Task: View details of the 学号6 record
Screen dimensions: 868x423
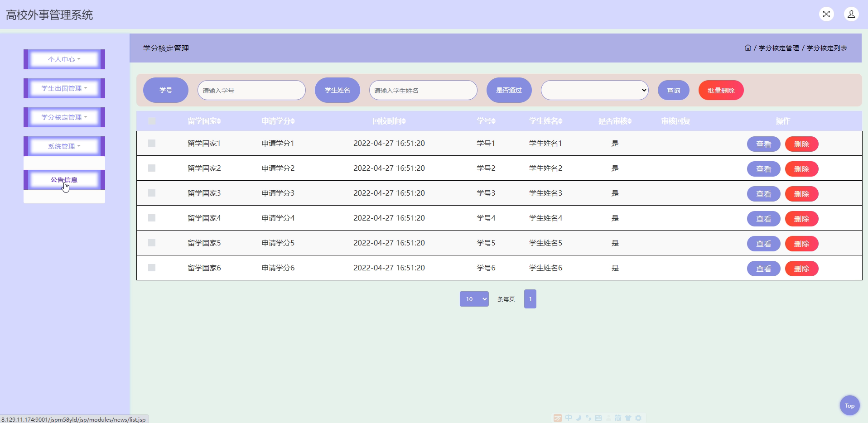Action: coord(763,269)
